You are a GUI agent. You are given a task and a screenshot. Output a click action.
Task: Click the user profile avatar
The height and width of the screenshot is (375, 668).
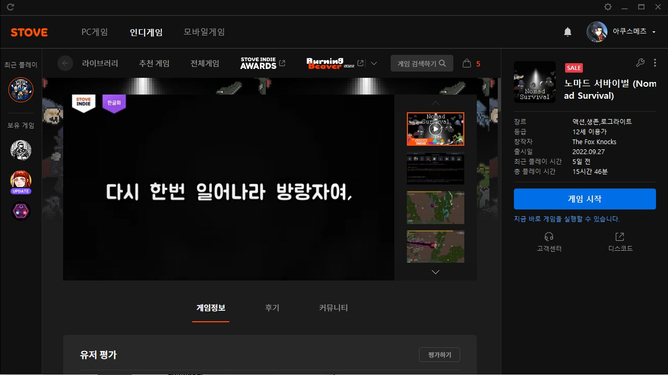tap(596, 32)
